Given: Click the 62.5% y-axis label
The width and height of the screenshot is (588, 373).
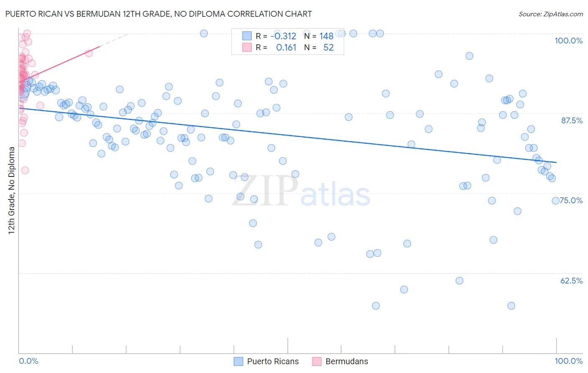Looking at the screenshot, I should coord(571,281).
